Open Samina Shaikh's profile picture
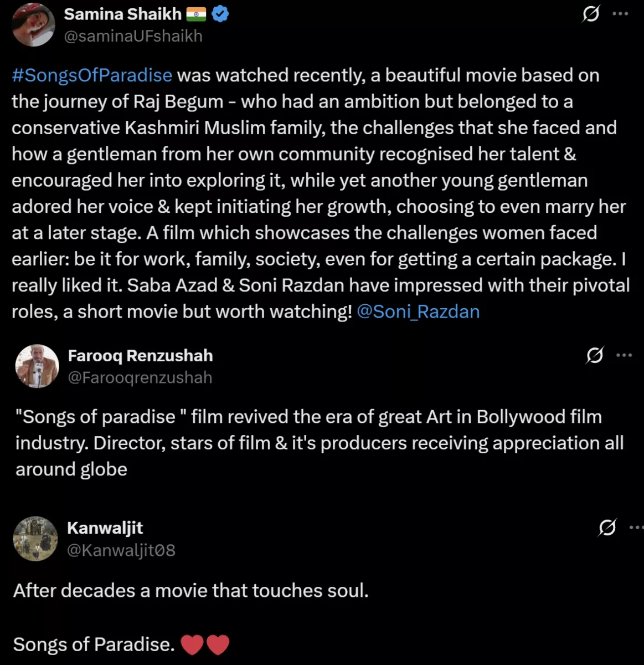Viewport: 644px width, 665px height. [x=34, y=24]
